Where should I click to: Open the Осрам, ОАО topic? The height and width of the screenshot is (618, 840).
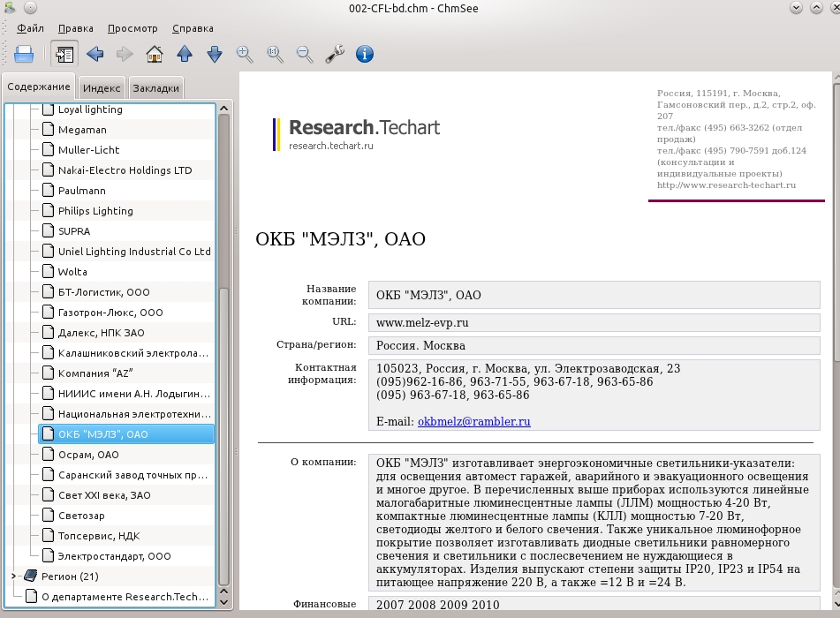[88, 455]
